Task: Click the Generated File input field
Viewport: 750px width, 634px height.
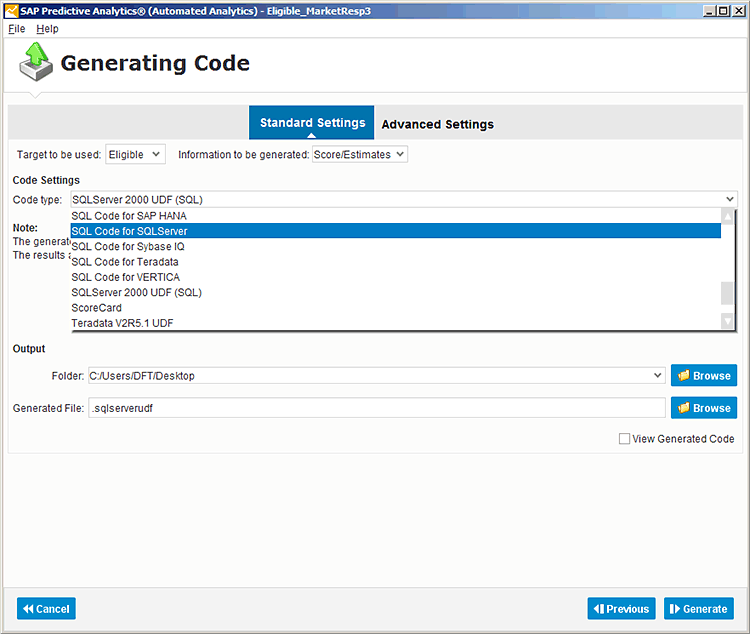Action: [377, 408]
